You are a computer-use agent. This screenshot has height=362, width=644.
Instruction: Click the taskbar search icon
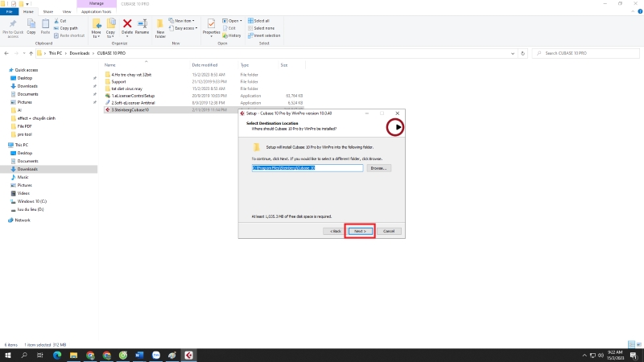point(24,356)
